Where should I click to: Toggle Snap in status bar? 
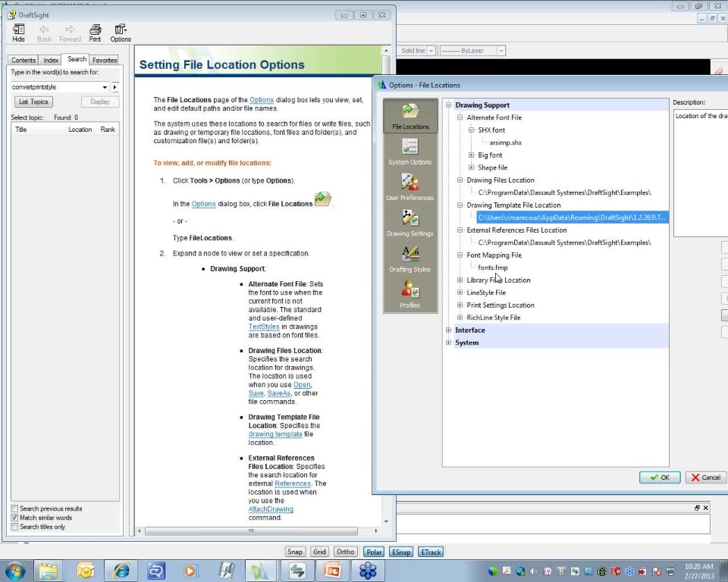[295, 552]
